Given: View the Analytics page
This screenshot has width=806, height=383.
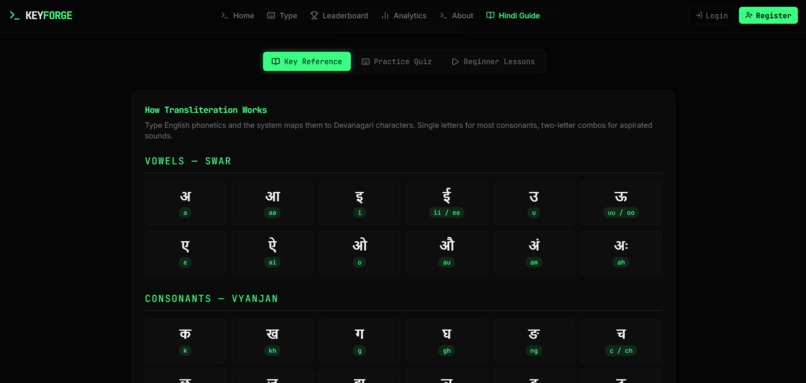Looking at the screenshot, I should (404, 15).
